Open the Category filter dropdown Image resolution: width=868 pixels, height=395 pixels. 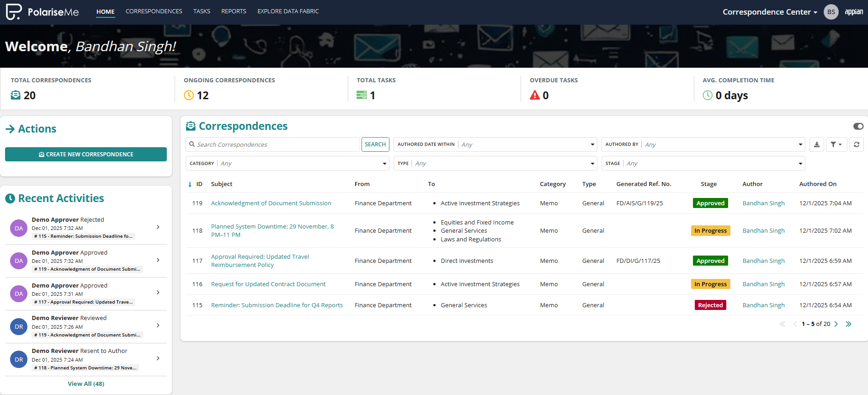point(384,164)
